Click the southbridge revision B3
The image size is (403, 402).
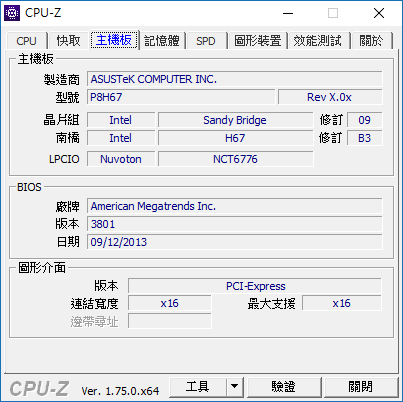[x=365, y=138]
